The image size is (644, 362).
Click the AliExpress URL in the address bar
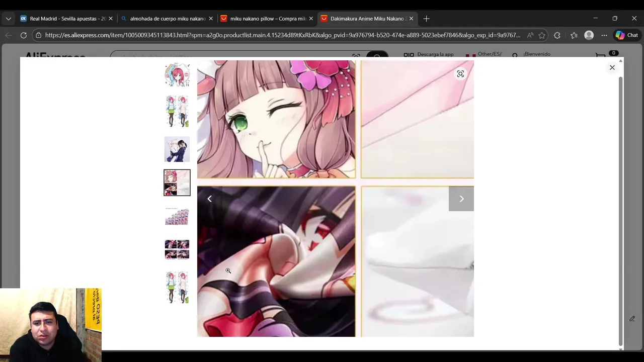(x=283, y=35)
